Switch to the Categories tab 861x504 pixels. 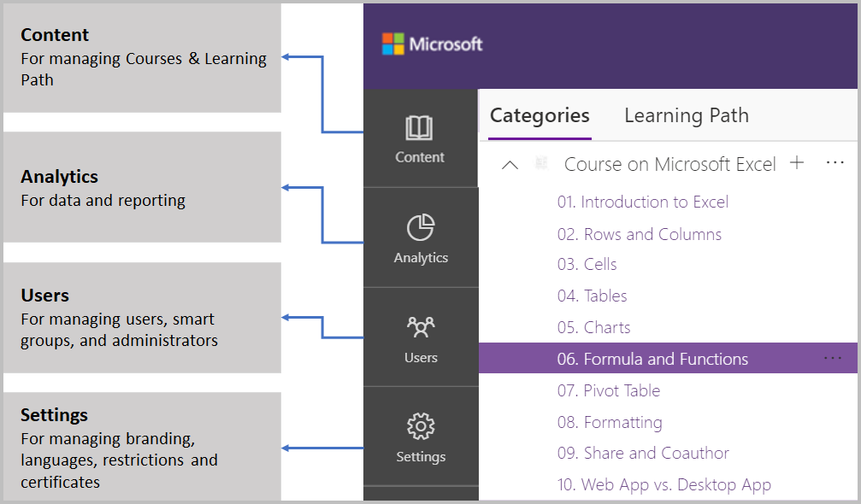coord(540,115)
